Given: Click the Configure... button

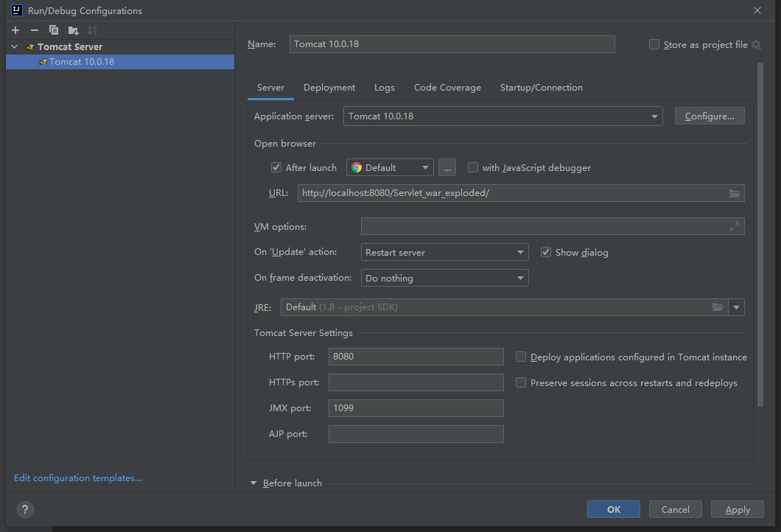Looking at the screenshot, I should [x=710, y=116].
